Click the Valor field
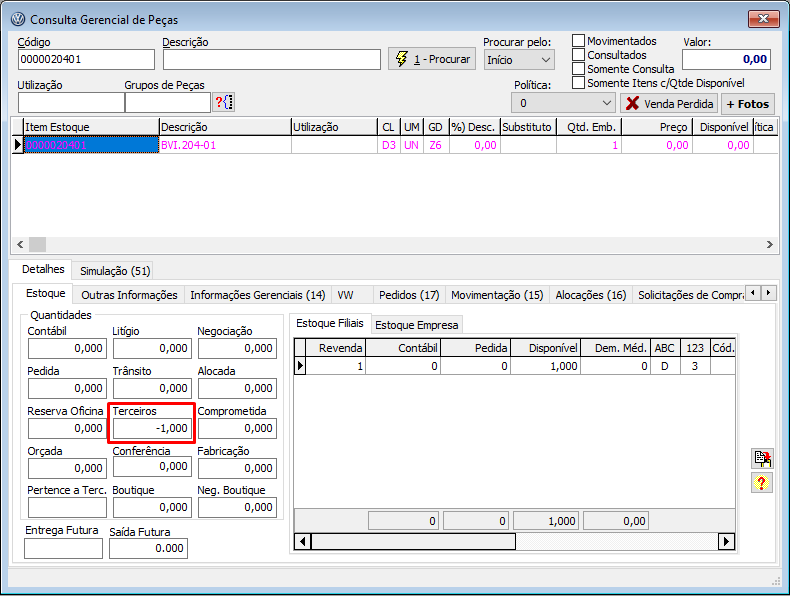The width and height of the screenshot is (790, 596). (x=727, y=59)
